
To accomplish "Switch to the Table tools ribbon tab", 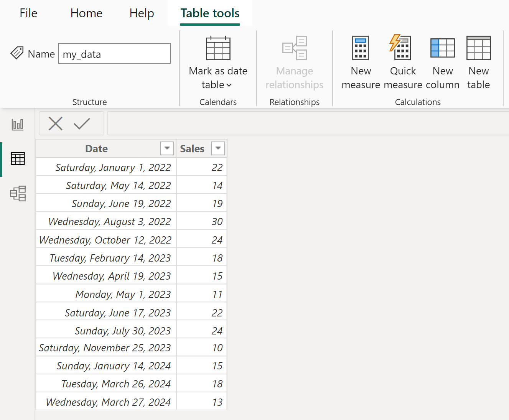I will point(209,13).
